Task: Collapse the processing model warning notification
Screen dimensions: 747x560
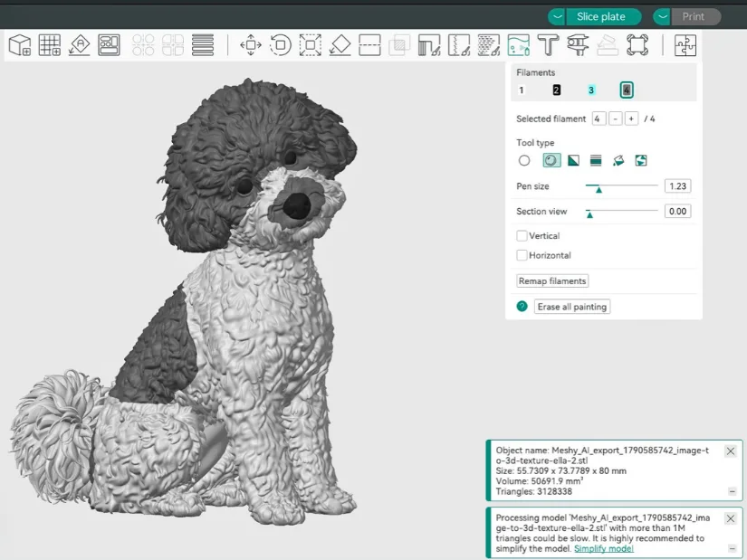Action: (733, 548)
